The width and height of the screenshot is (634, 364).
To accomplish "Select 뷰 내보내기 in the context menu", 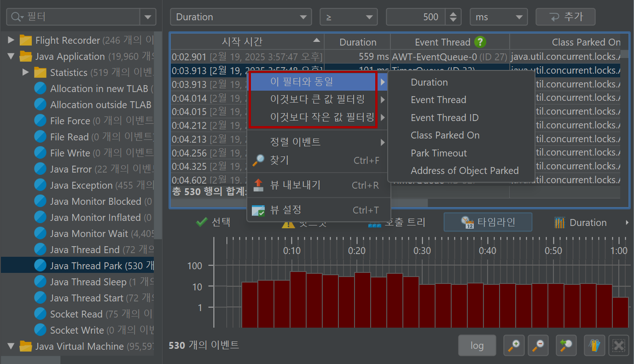I will (x=319, y=185).
